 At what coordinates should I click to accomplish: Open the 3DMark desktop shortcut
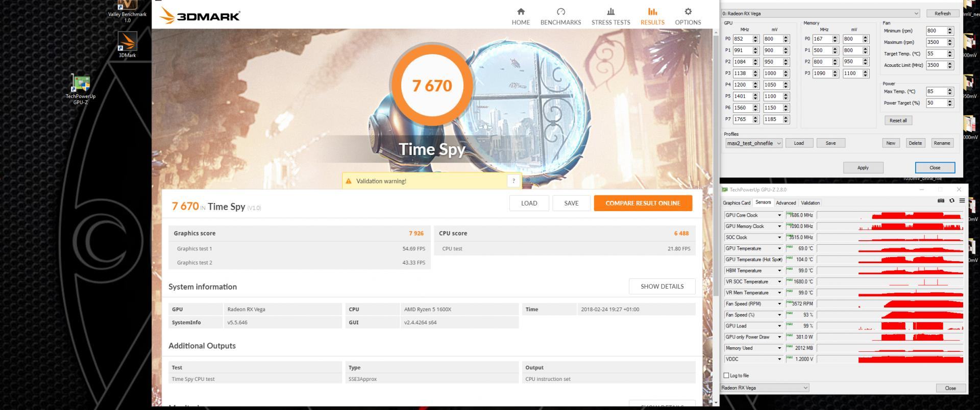coord(127,45)
